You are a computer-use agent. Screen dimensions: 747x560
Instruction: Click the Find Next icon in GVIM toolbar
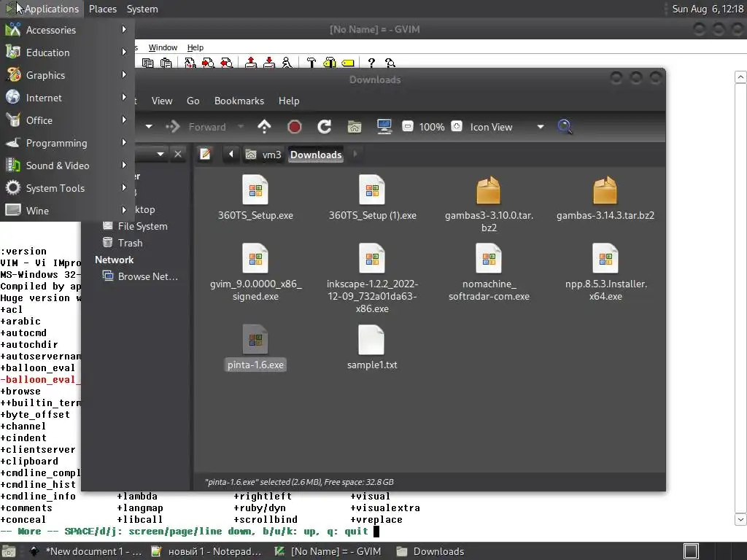(x=208, y=63)
